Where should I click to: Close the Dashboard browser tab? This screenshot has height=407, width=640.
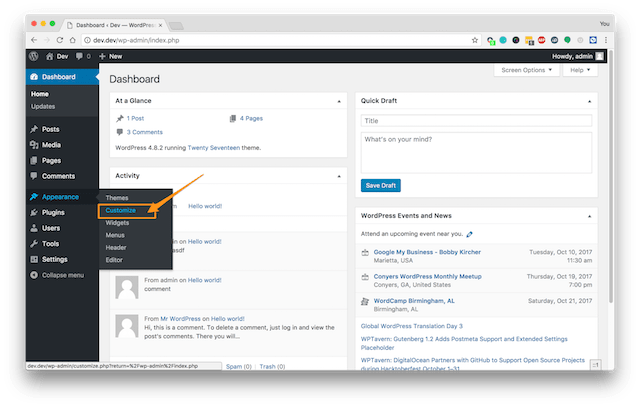[160, 25]
